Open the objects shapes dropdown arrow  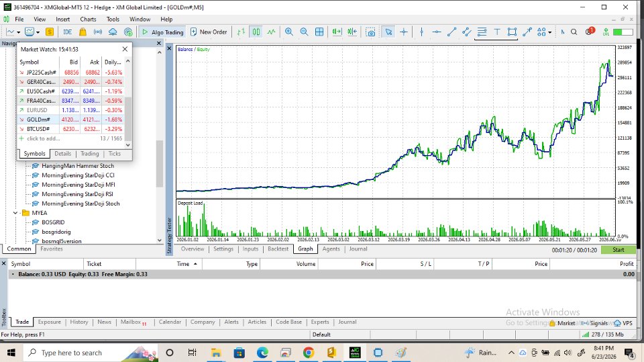point(549,32)
